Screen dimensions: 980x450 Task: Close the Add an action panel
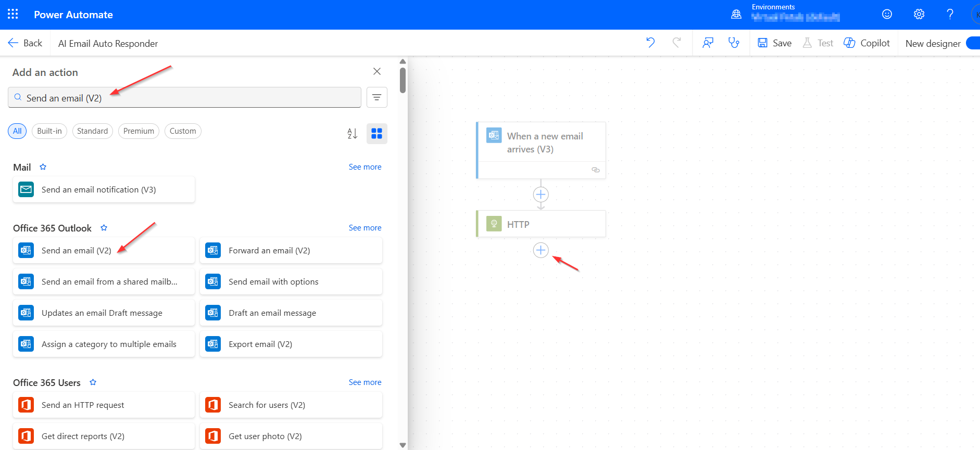tap(377, 71)
